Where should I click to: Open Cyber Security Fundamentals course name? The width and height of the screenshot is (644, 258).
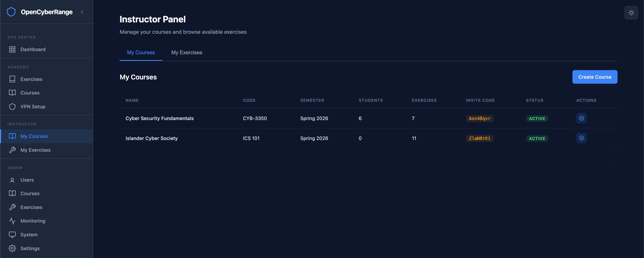160,118
